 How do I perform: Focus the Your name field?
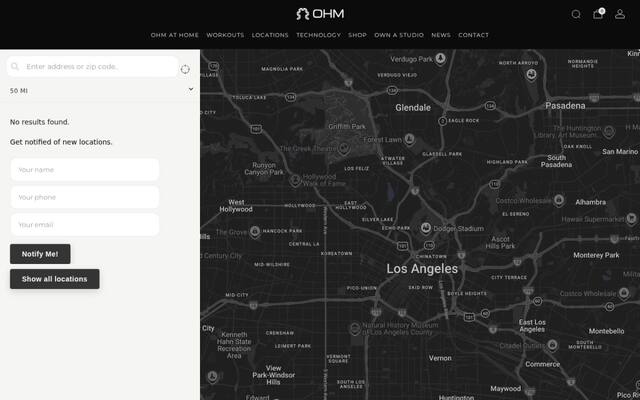click(84, 169)
